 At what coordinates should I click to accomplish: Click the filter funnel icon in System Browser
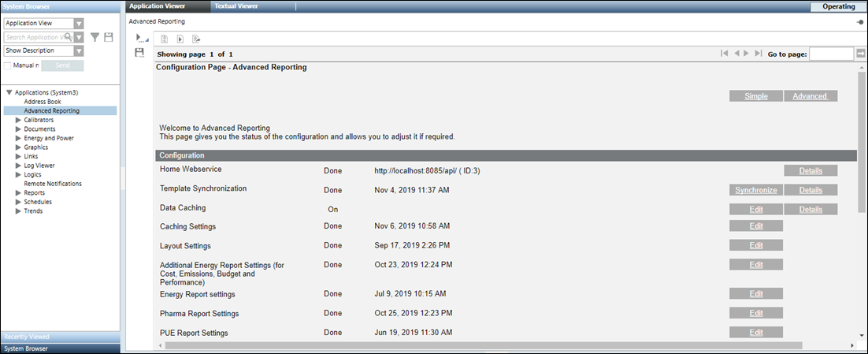tap(95, 37)
